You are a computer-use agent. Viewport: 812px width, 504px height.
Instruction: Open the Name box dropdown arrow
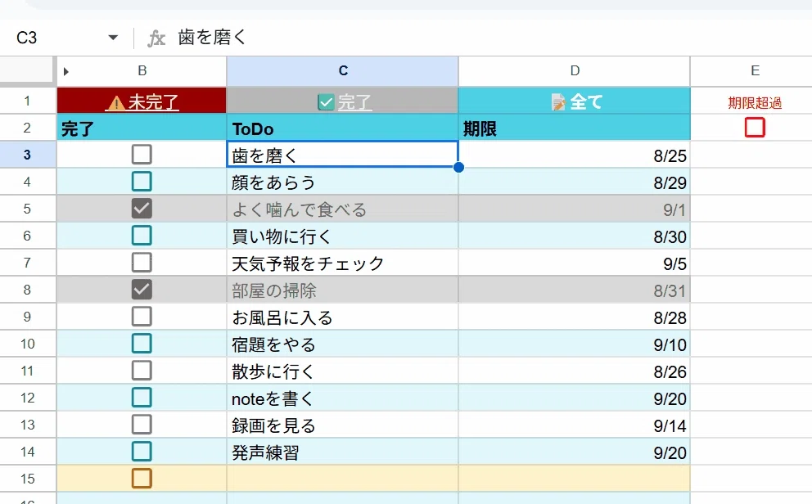[x=113, y=38]
